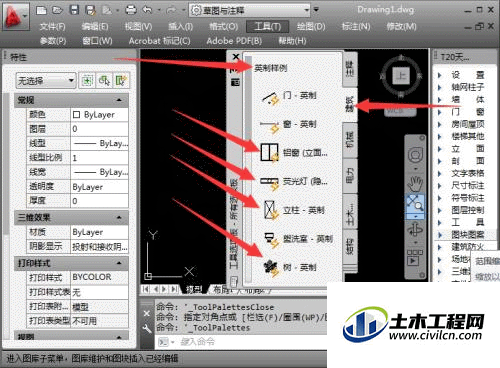500x368 pixels.
Task: Click the Save icon in quick access toolbar
Action: (74, 10)
